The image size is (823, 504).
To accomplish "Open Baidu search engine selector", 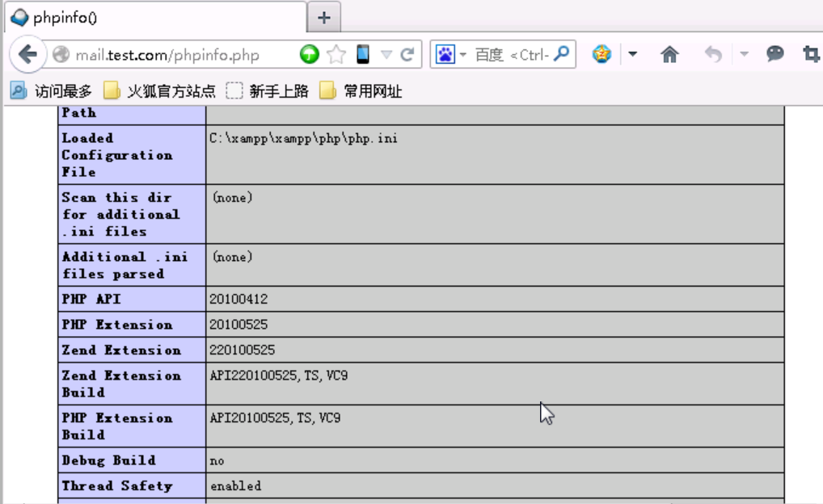I will point(451,54).
